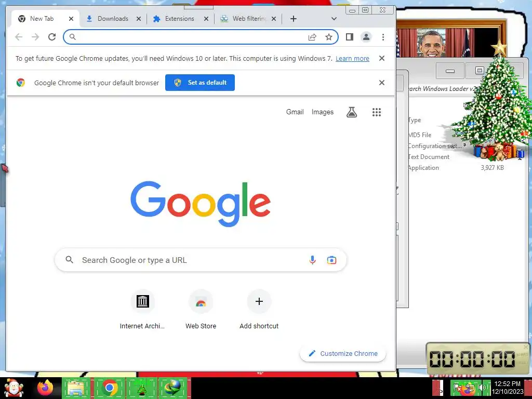Screen dimensions: 532x399
Task: Click Customize Chrome button
Action: tap(343, 353)
